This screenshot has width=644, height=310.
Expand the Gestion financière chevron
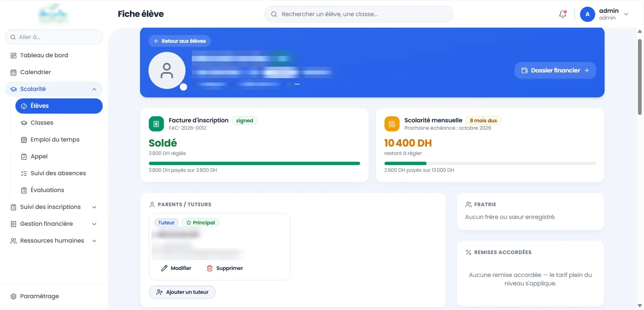[94, 224]
